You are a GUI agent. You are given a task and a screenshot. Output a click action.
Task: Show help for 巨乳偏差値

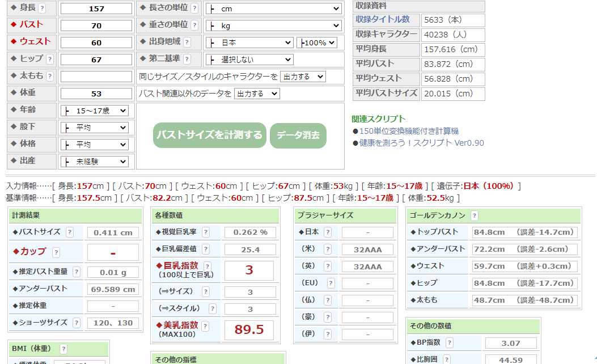coord(205,249)
